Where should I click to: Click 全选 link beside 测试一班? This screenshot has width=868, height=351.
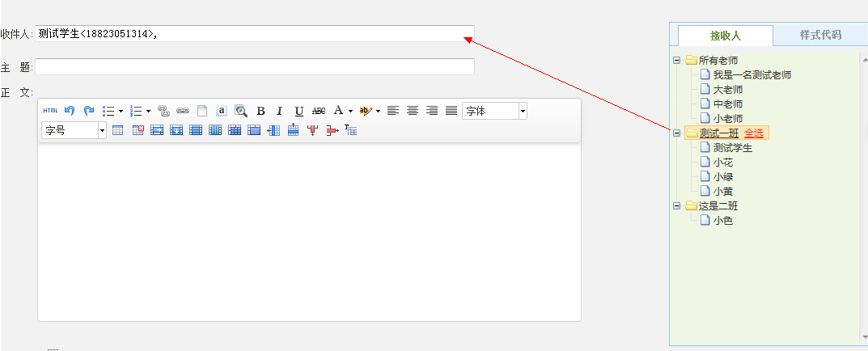pyautogui.click(x=753, y=133)
